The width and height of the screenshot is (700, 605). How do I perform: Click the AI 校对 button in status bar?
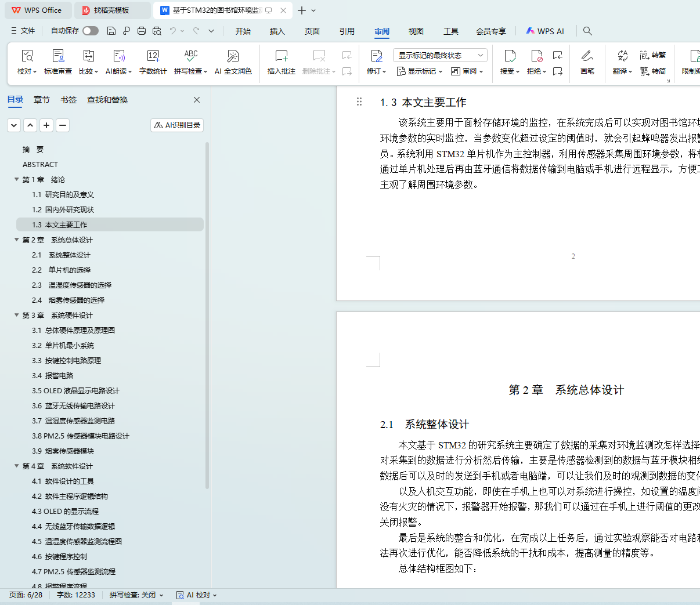tap(196, 595)
